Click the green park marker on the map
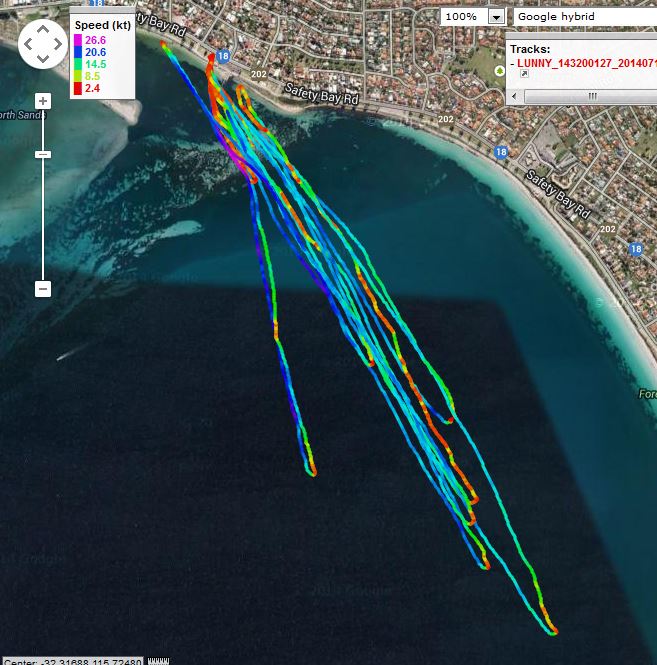657x665 pixels. coord(499,71)
